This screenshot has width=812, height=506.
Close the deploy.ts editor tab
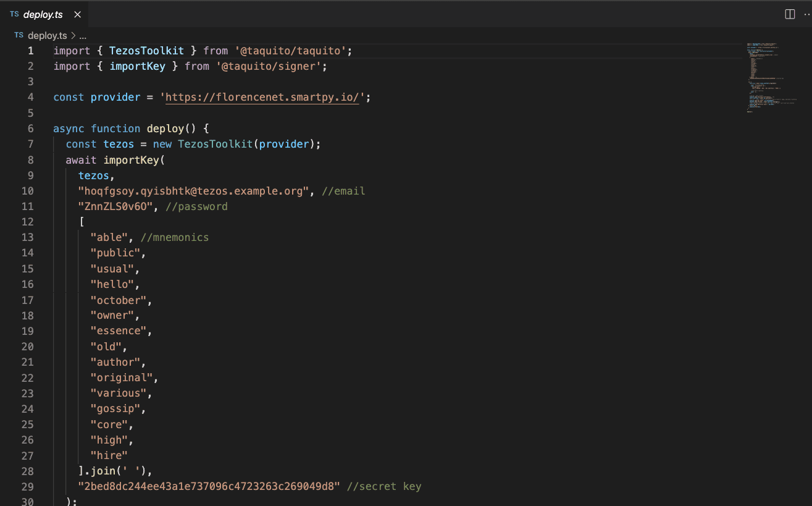click(77, 14)
